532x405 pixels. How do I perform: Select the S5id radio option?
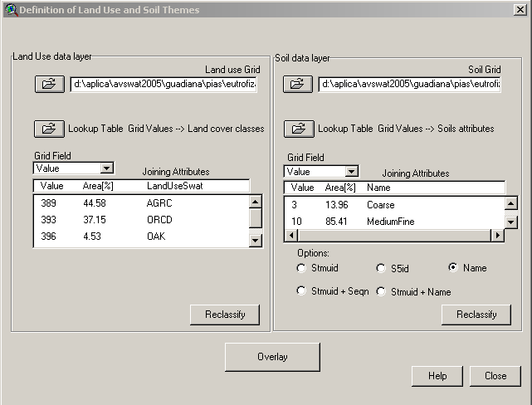pyautogui.click(x=382, y=268)
